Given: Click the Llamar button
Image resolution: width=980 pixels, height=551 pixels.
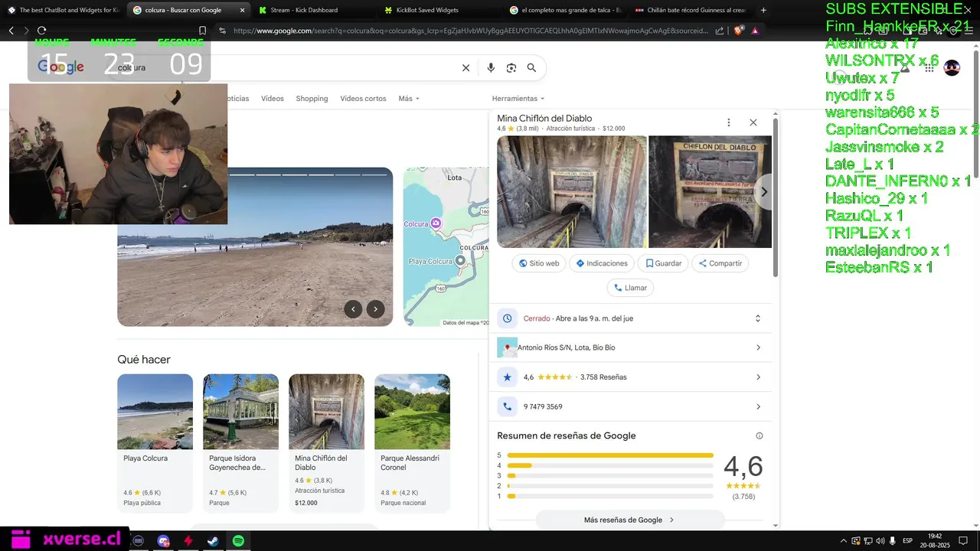Looking at the screenshot, I should pos(630,288).
